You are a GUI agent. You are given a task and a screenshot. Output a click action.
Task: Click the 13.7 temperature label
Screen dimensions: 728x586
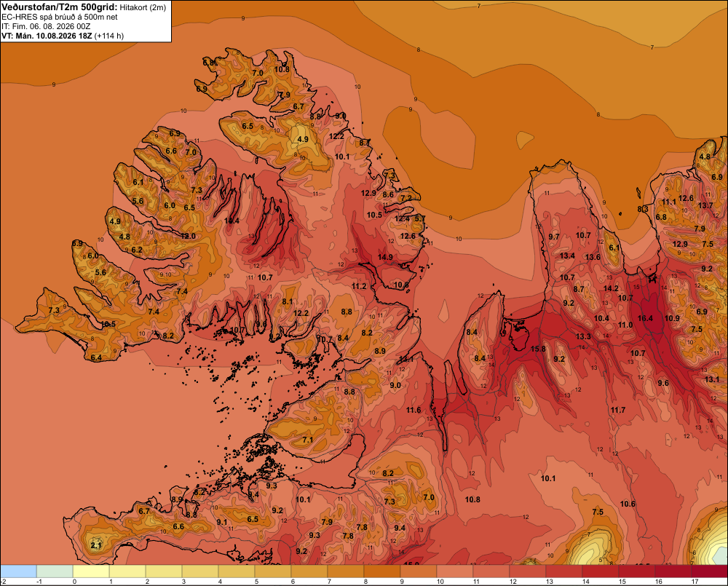point(705,205)
